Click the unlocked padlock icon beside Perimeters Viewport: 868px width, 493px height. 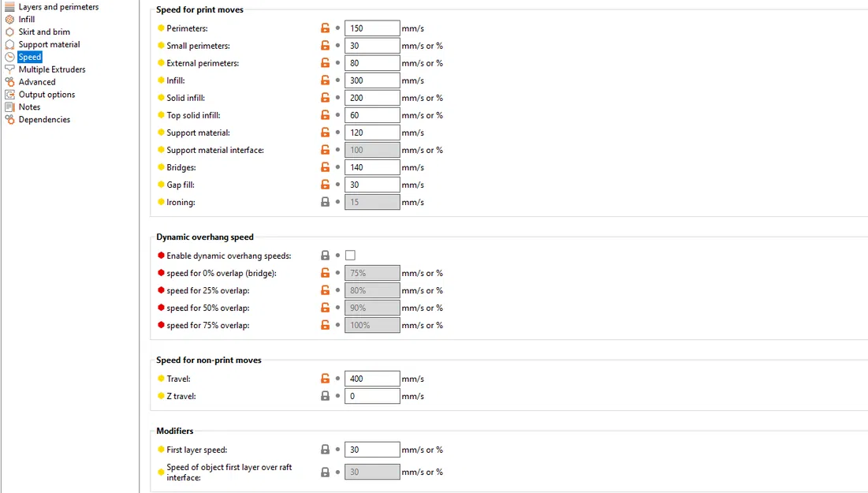tap(325, 28)
